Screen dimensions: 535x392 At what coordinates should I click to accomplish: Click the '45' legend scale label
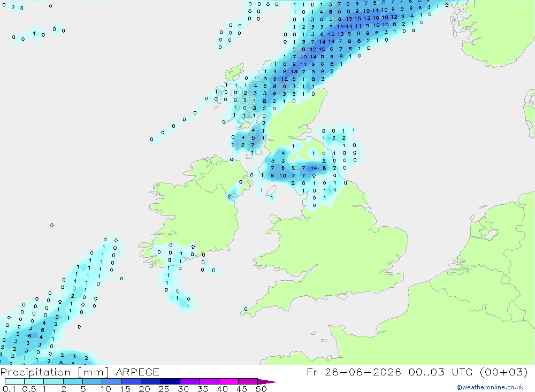[x=242, y=389]
